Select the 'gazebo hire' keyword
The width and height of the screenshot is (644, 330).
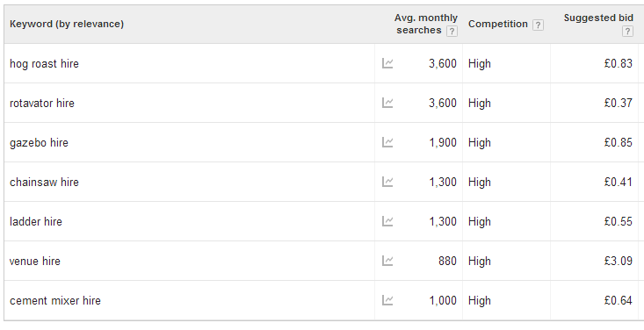[x=39, y=143]
